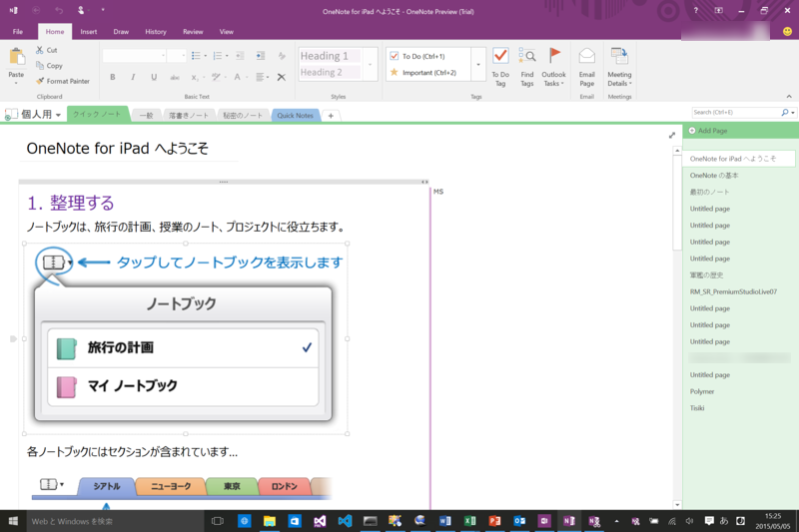Image resolution: width=799 pixels, height=532 pixels.
Task: Click the OneNote for iPad page title
Action: (x=117, y=148)
